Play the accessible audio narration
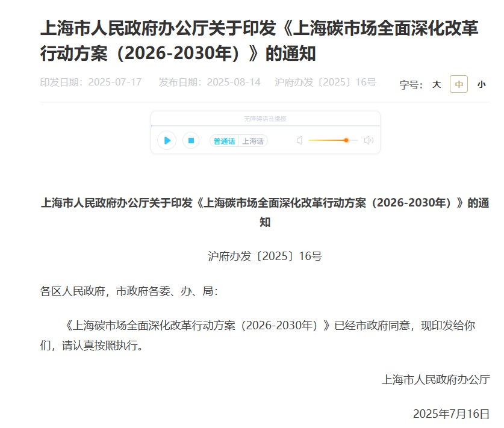504x428 pixels. 167,140
